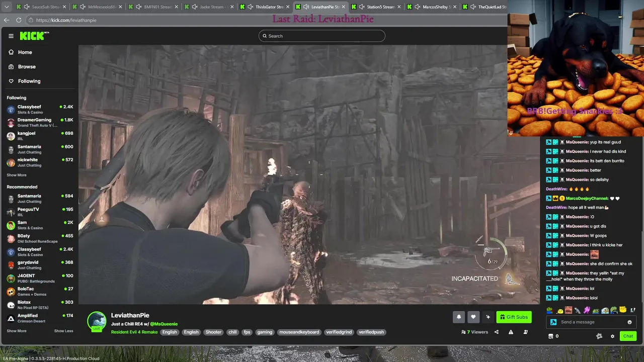Open the Kick hamburger sidebar menu
The height and width of the screenshot is (362, 644).
point(11,36)
